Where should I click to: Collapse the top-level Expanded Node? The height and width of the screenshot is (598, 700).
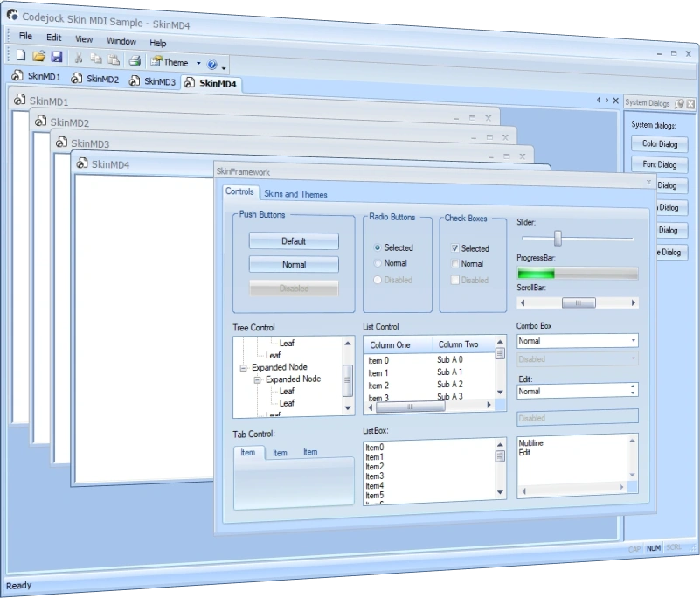click(x=243, y=368)
